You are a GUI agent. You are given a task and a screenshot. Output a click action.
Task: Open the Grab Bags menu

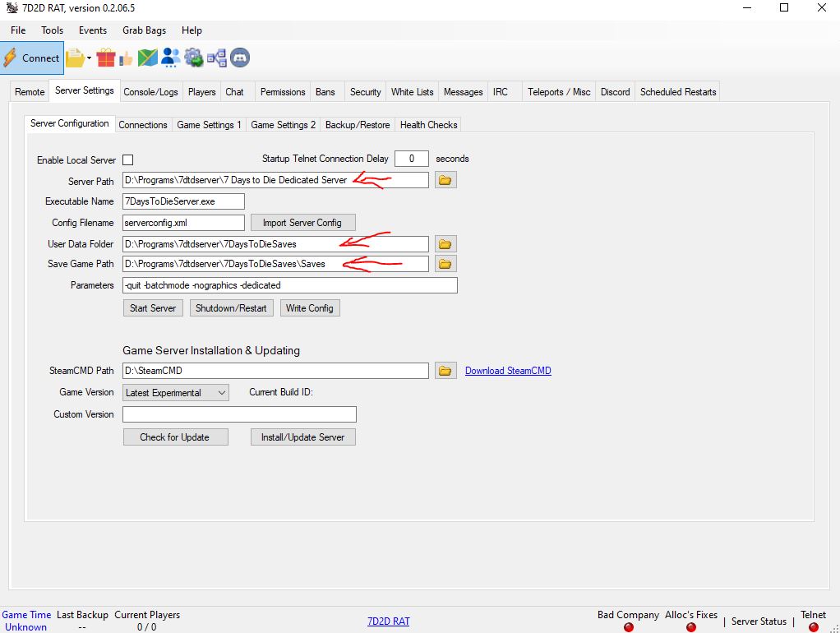(x=144, y=30)
